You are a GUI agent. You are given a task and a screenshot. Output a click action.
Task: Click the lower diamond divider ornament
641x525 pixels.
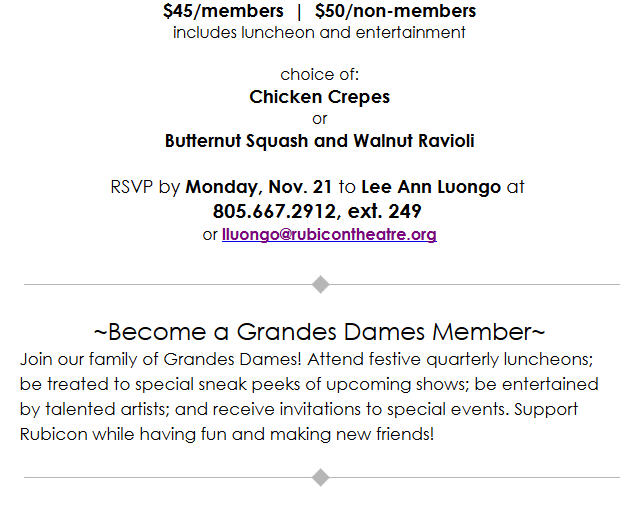[320, 477]
